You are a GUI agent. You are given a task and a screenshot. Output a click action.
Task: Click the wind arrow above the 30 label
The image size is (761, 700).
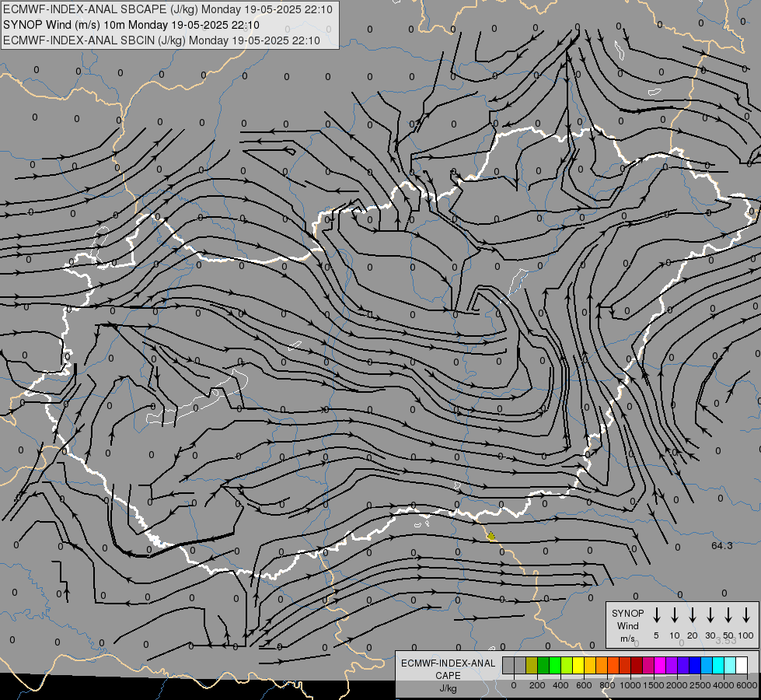tap(710, 614)
